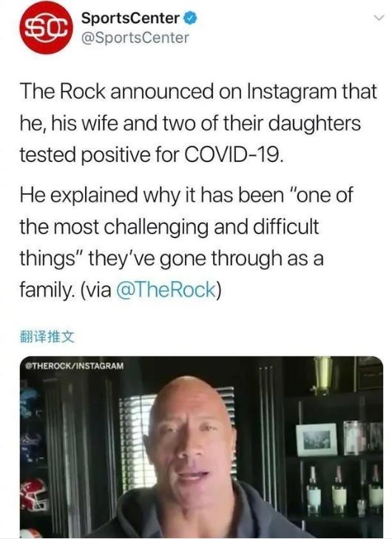Screen dimensions: 392x539
Task: Open the SportsCenter display name profile link
Action: coord(130,18)
